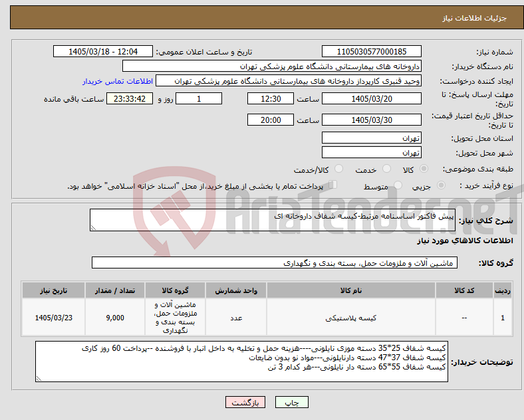Click the remaining time field 23:33:42
Image resolution: width=524 pixels, height=420 pixels.
(130, 98)
